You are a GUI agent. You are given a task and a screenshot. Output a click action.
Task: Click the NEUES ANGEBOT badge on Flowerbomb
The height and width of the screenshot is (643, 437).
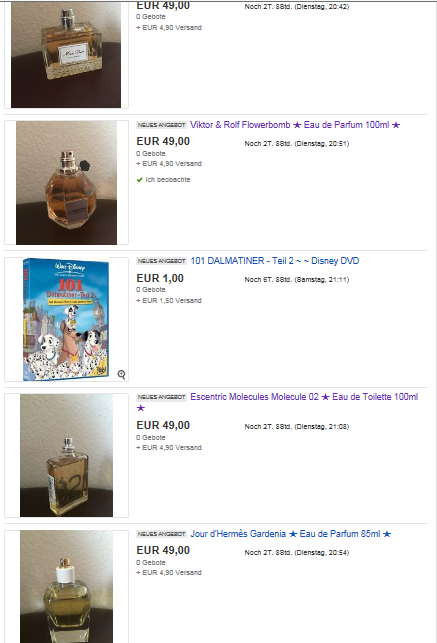tap(162, 125)
